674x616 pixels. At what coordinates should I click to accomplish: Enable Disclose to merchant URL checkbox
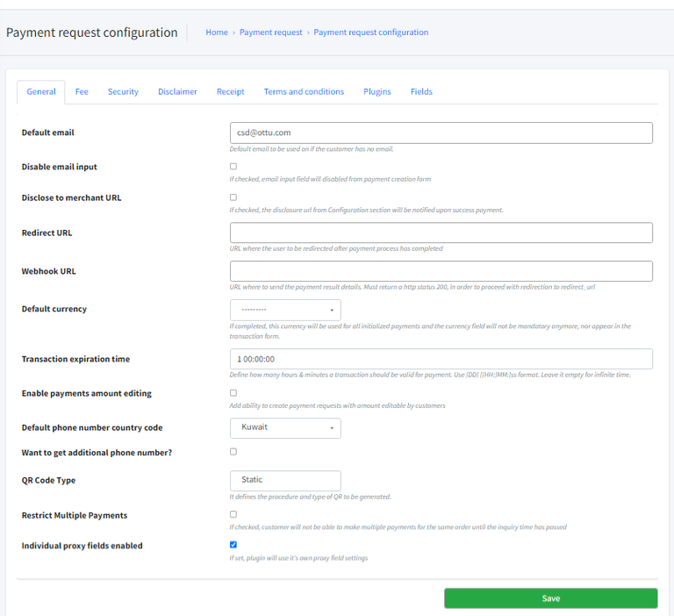click(233, 197)
